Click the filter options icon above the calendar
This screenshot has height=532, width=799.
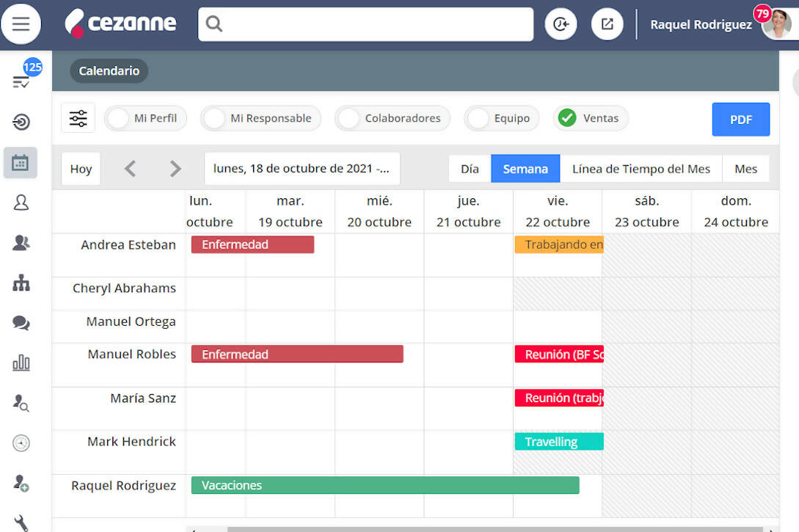click(x=78, y=117)
